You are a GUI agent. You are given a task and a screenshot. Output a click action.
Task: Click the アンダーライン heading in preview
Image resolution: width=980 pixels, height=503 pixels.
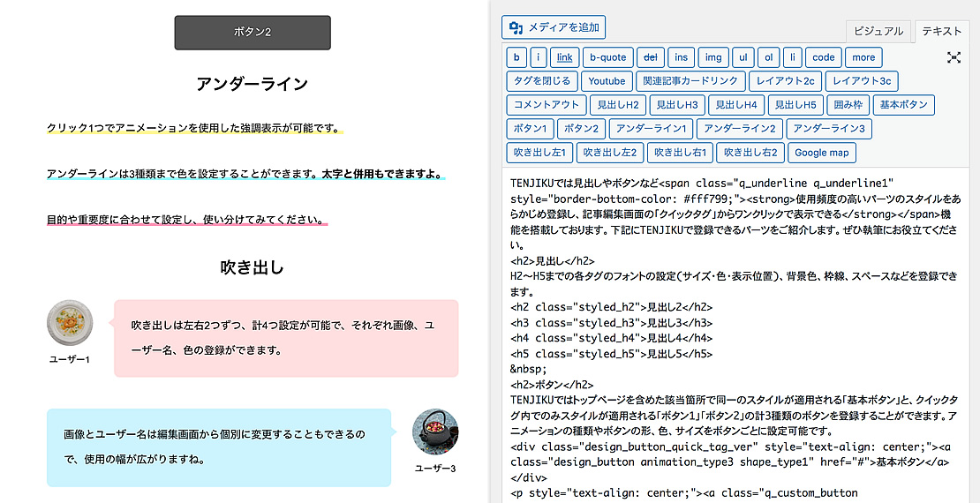coord(253,84)
